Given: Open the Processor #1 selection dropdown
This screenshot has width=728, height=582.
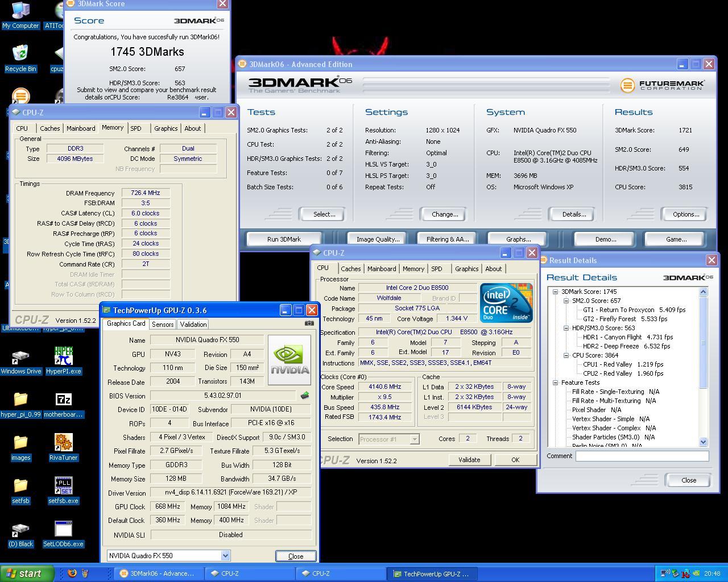Looking at the screenshot, I should pos(415,439).
